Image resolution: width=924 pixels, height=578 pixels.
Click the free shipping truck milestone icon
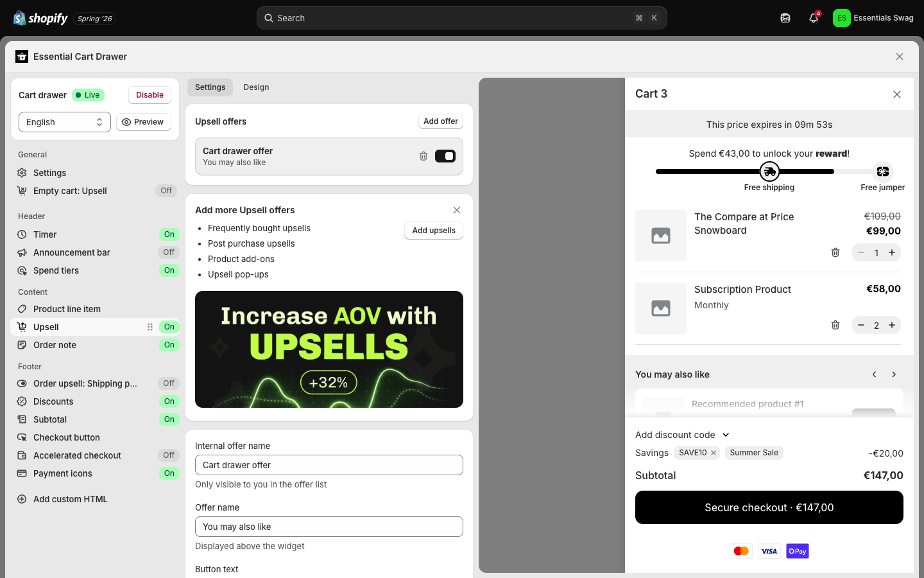click(x=769, y=171)
